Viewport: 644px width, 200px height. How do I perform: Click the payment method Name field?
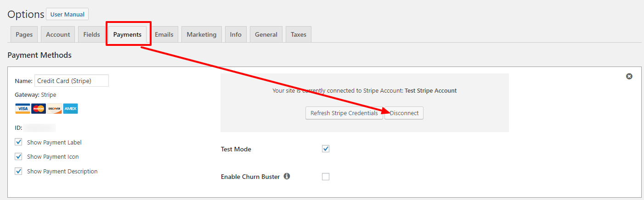pos(72,81)
